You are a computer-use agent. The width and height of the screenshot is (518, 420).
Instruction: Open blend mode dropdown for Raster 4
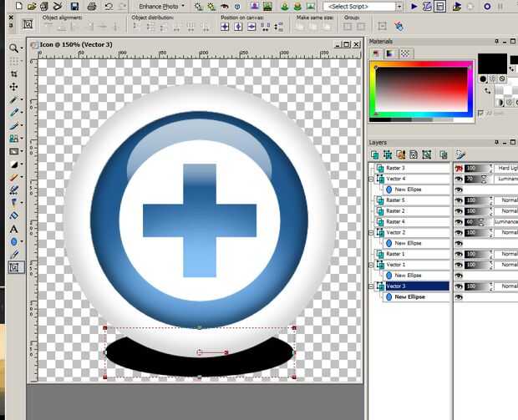(505, 222)
